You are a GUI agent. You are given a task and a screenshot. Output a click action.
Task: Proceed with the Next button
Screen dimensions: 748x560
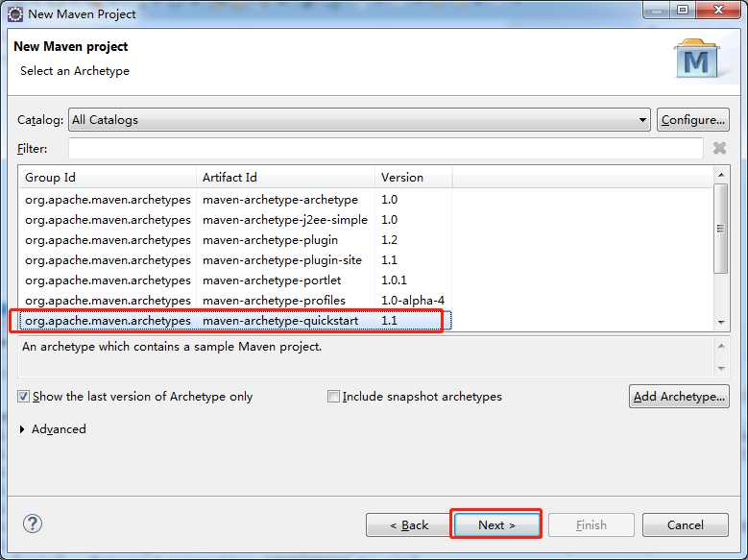[496, 525]
